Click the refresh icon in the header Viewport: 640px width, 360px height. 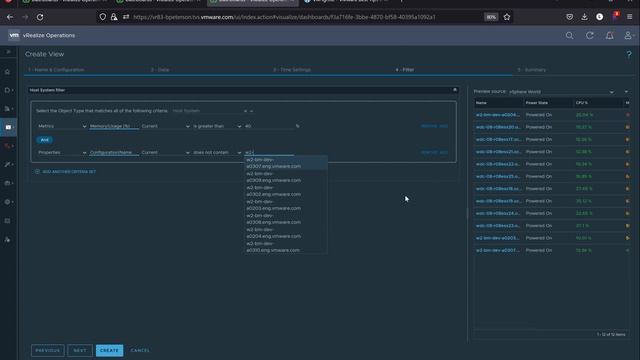[590, 36]
